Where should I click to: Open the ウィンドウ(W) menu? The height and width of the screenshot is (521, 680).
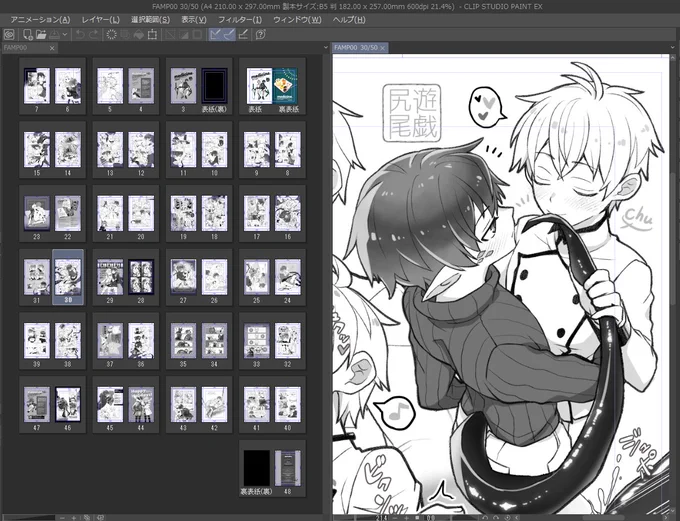297,20
